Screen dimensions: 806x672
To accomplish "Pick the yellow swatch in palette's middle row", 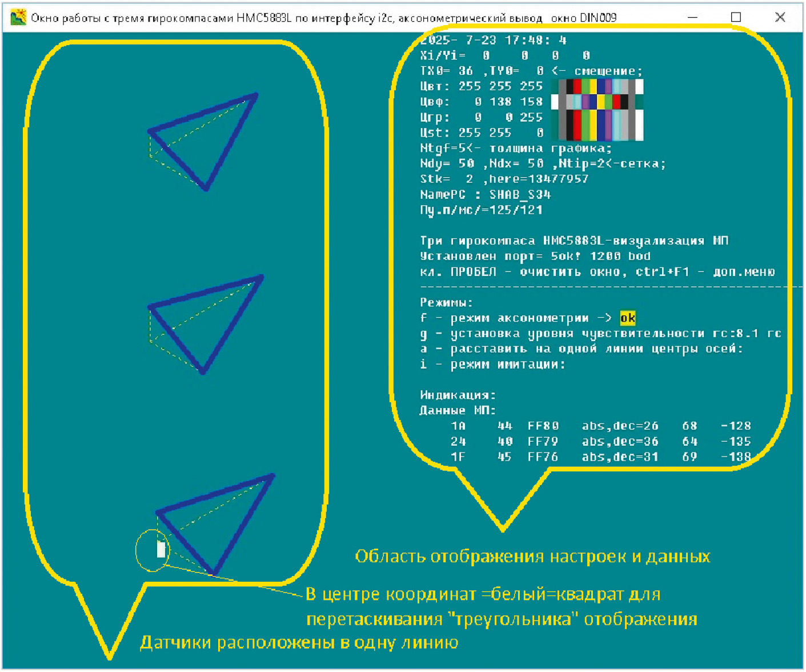I will pyautogui.click(x=601, y=102).
